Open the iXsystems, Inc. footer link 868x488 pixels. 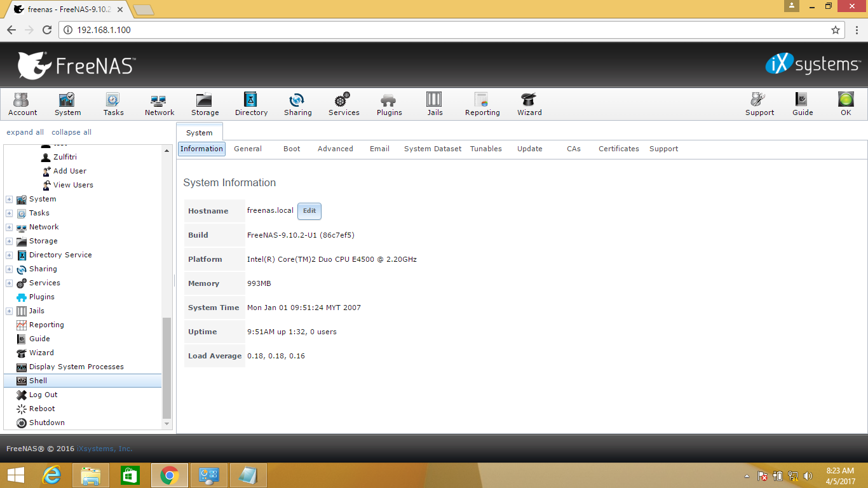click(105, 449)
